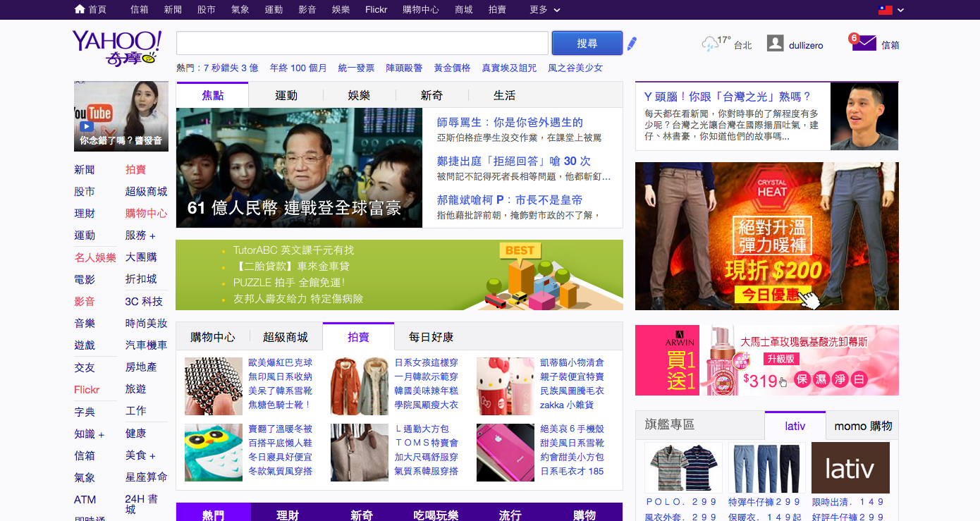Switch to the 運動 news tab
The height and width of the screenshot is (521, 980).
(x=286, y=95)
